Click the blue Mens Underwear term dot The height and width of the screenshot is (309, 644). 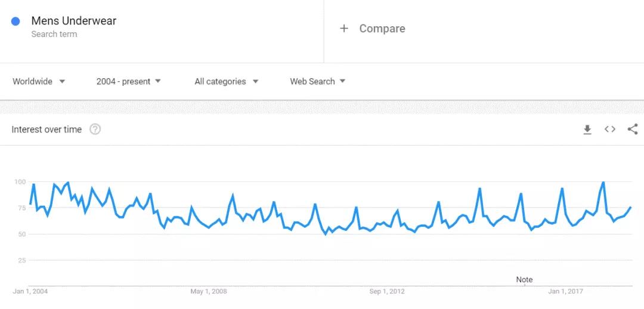pos(16,21)
